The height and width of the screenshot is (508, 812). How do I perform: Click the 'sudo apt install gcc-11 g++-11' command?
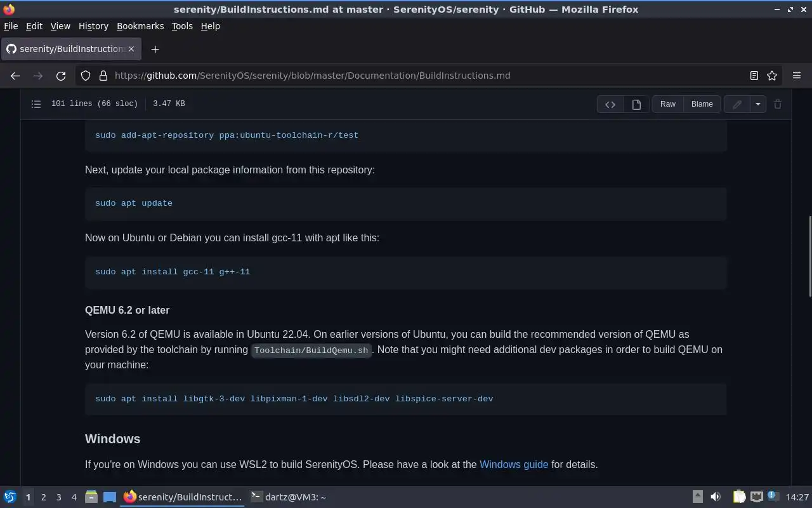tap(173, 272)
